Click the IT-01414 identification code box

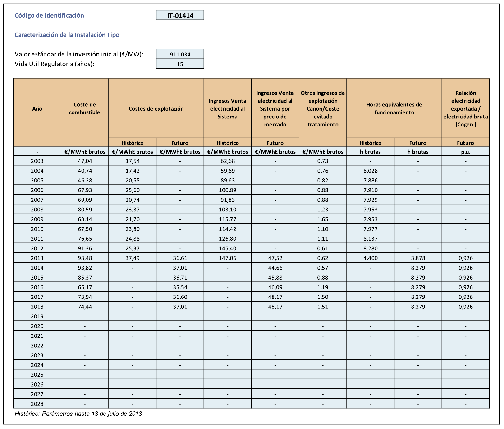pos(180,15)
